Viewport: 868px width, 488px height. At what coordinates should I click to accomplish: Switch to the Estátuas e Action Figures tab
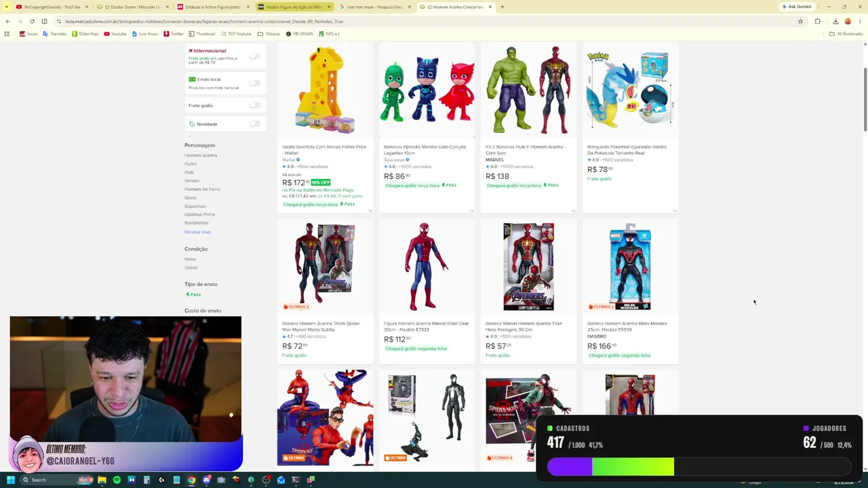214,7
